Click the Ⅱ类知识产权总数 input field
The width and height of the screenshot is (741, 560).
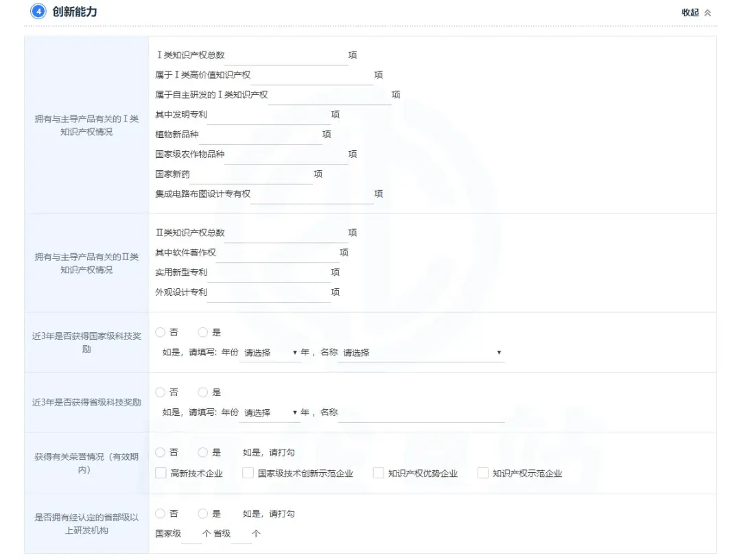tap(286, 233)
